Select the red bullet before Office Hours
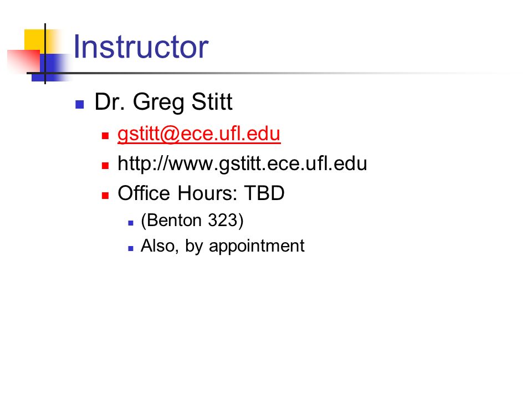Screen dimensions: 532x399 tap(105, 196)
